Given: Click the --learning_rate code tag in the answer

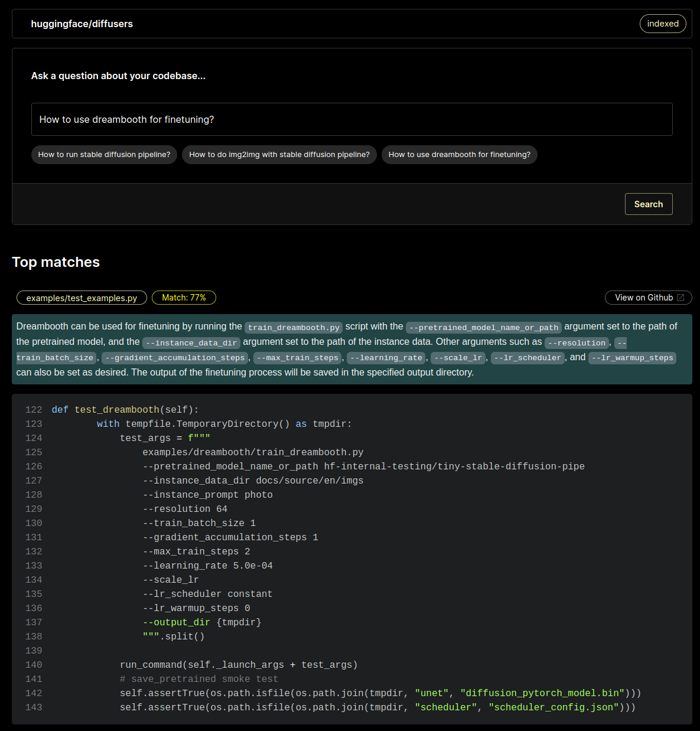Looking at the screenshot, I should tap(386, 358).
